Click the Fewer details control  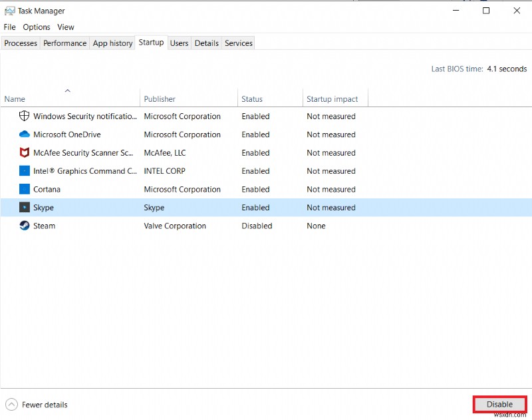click(x=46, y=404)
